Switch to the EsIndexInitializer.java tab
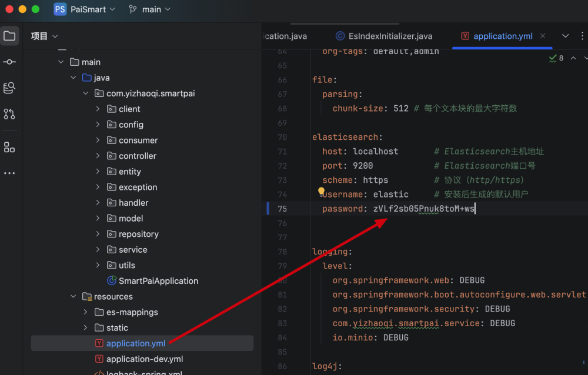 coord(383,36)
